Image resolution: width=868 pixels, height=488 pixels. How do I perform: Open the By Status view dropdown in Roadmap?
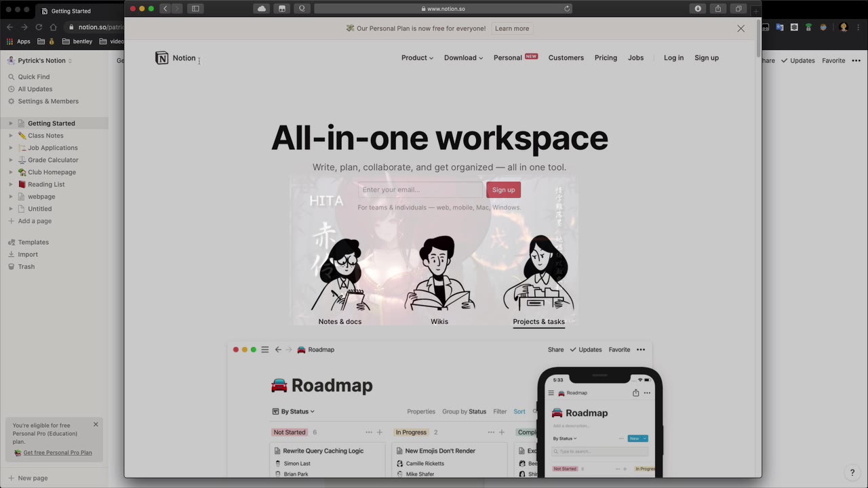click(x=293, y=411)
